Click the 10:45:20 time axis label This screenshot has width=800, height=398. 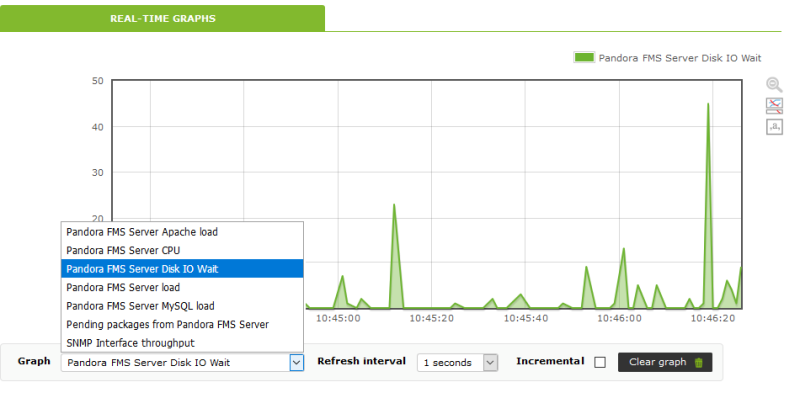pos(432,318)
